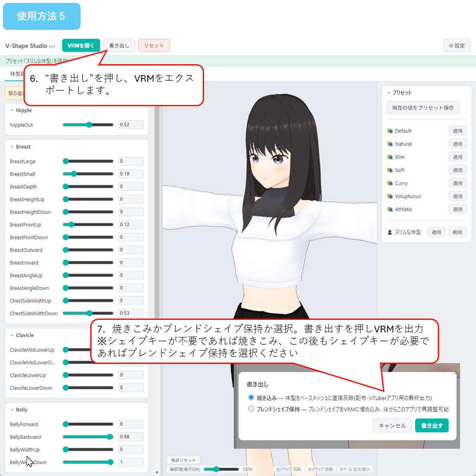Image resolution: width=476 pixels, height=476 pixels.
Task: Collapse the Belly section
Action: click(13, 410)
